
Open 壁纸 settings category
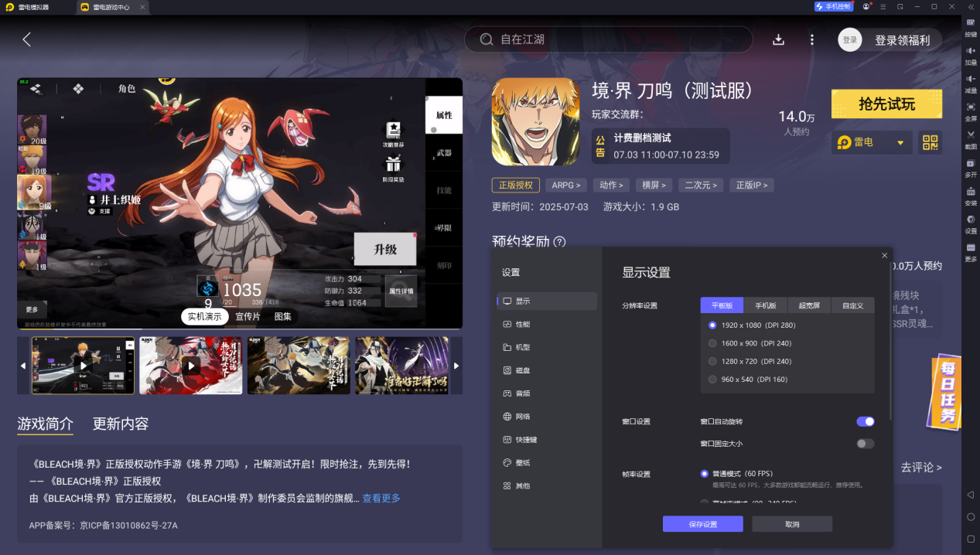[x=547, y=463]
